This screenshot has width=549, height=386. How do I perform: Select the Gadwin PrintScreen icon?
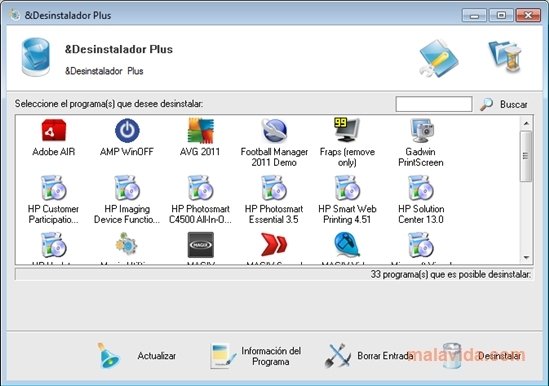(422, 130)
